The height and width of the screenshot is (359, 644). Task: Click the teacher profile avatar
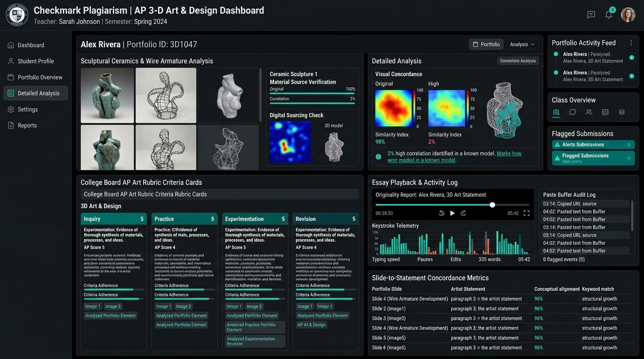pyautogui.click(x=628, y=15)
